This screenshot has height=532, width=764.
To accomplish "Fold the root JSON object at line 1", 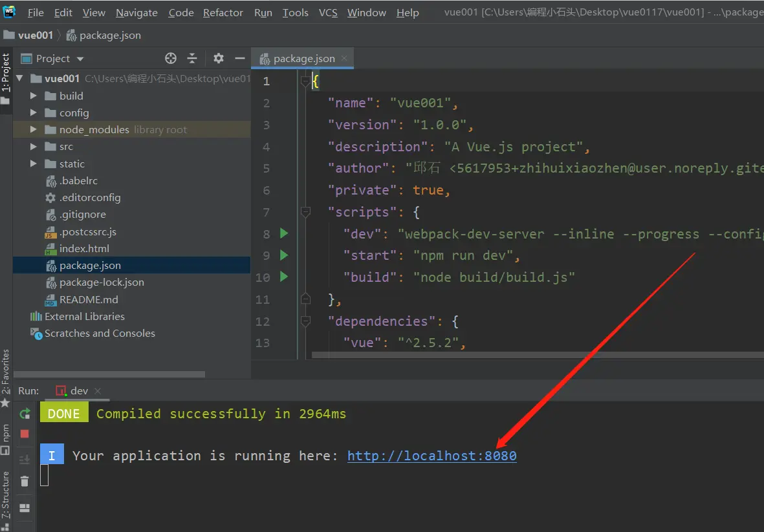I will (305, 81).
